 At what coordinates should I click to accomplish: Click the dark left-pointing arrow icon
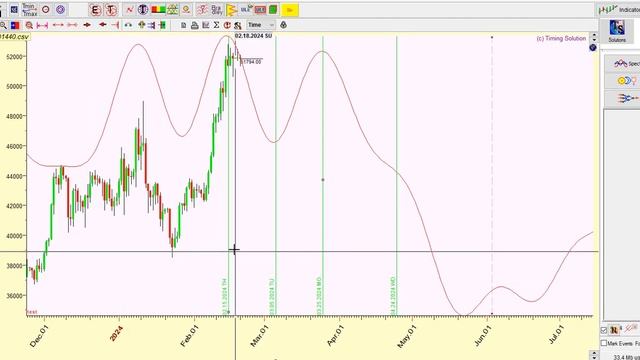[x=102, y=25]
